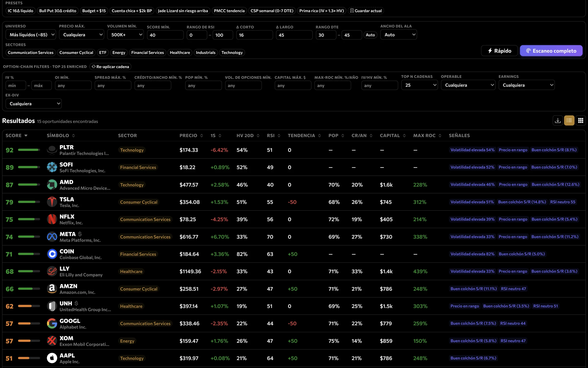Click the META Platforms logo
The height and width of the screenshot is (368, 588).
tap(52, 237)
